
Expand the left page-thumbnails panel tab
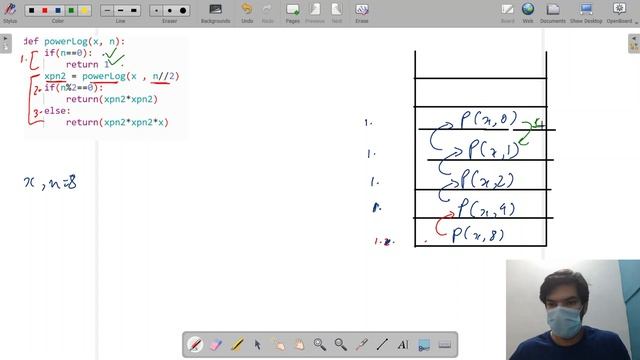pos(5,44)
